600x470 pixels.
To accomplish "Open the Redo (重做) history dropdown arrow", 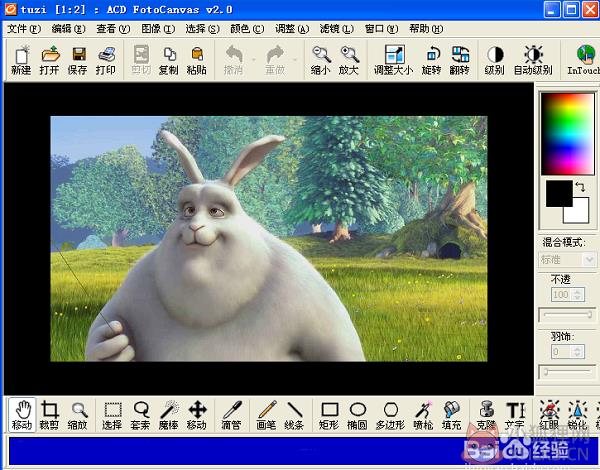I will pos(295,60).
